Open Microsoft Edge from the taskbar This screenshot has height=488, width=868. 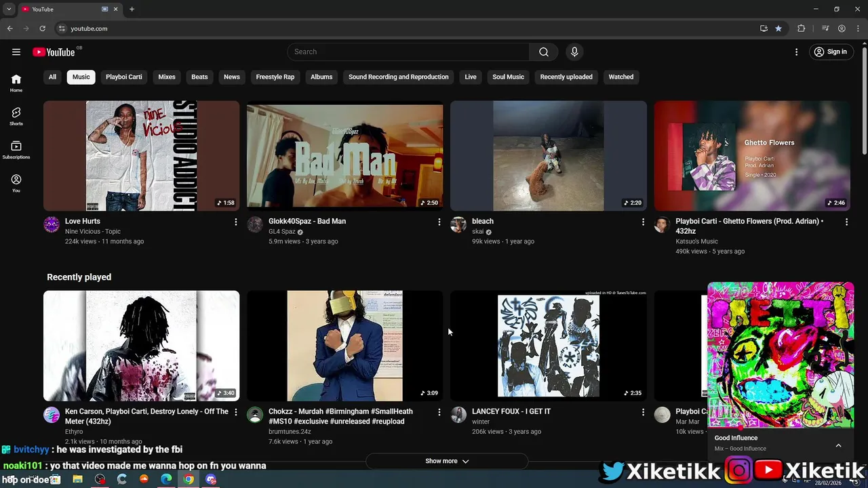coord(166,479)
